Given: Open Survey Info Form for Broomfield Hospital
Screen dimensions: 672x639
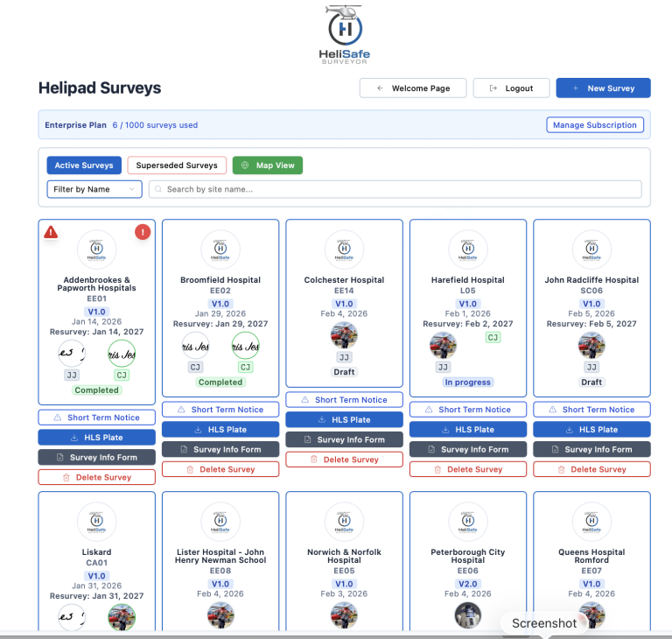Looking at the screenshot, I should pyautogui.click(x=220, y=449).
